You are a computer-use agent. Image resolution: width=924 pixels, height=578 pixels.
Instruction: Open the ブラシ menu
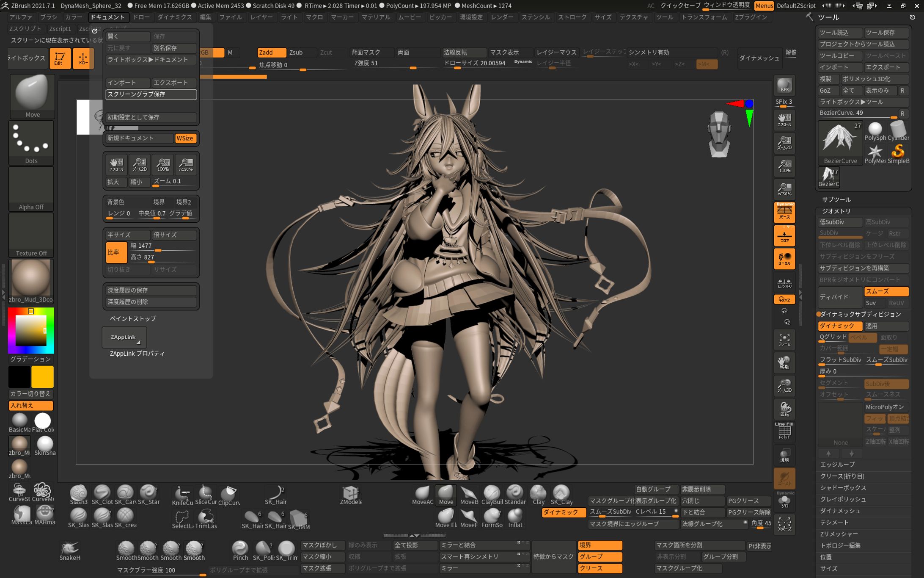point(49,17)
